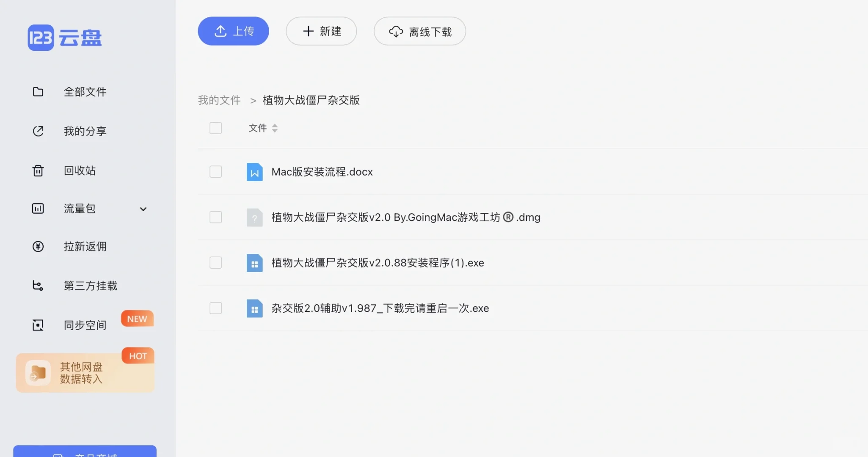The height and width of the screenshot is (457, 868).
Task: Select the 我的分享 sidebar icon
Action: 38,131
